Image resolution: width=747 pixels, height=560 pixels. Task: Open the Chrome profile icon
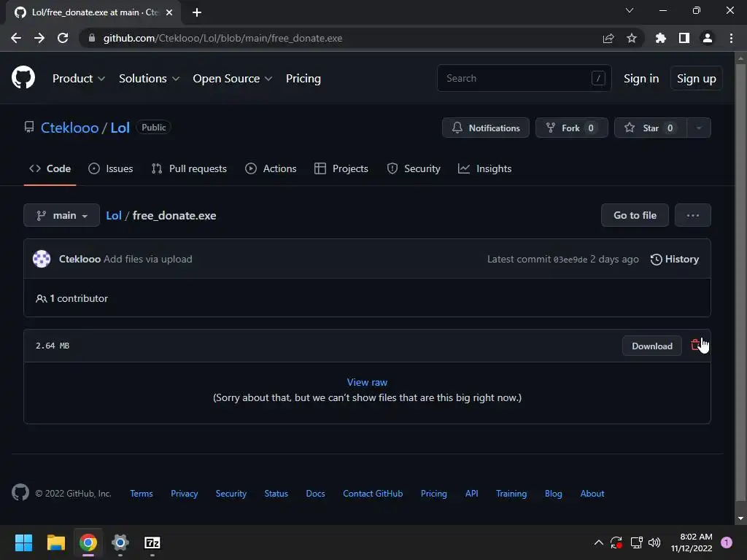click(708, 38)
